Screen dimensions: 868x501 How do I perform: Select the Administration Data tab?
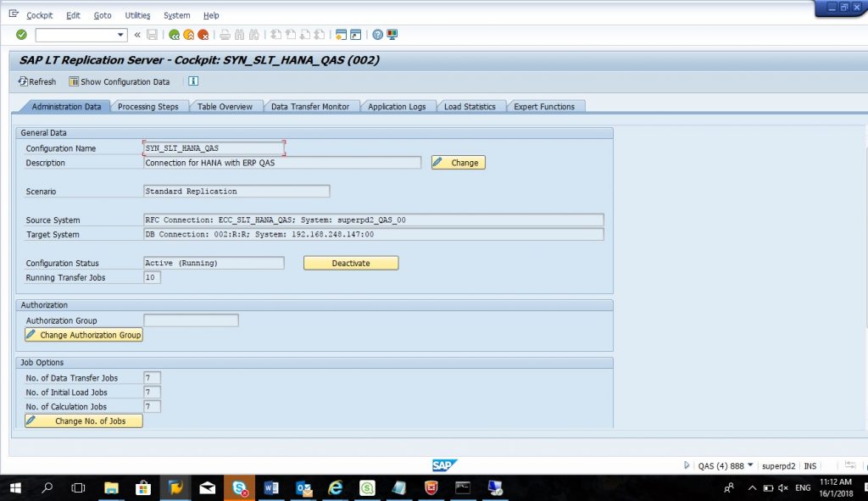(66, 107)
